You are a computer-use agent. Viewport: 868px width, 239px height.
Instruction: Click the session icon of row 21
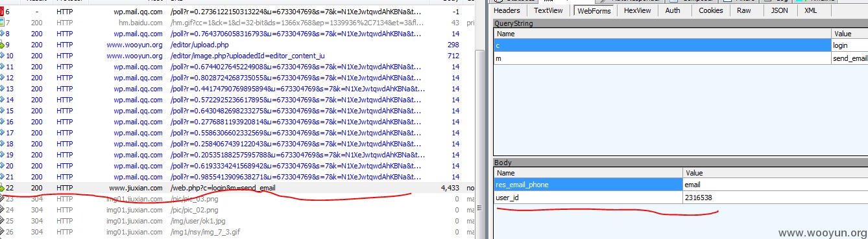click(x=3, y=177)
